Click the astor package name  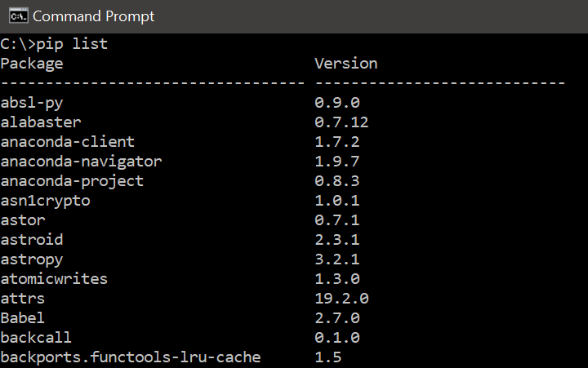(x=23, y=220)
